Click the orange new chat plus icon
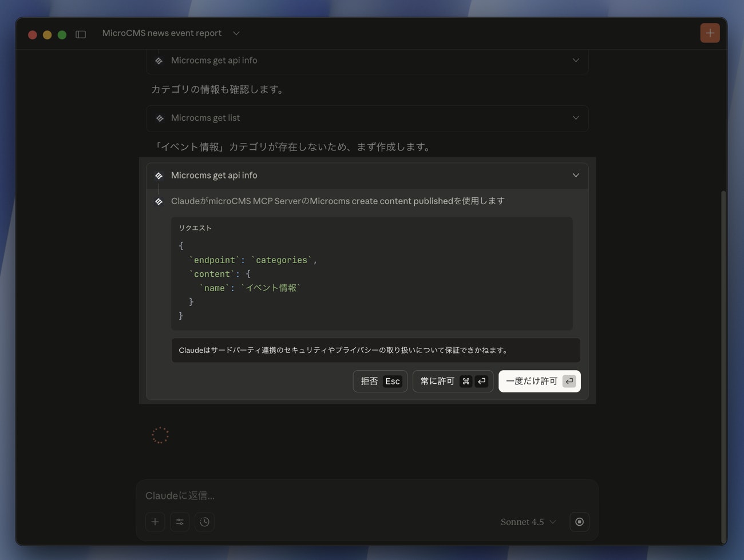 tap(710, 33)
